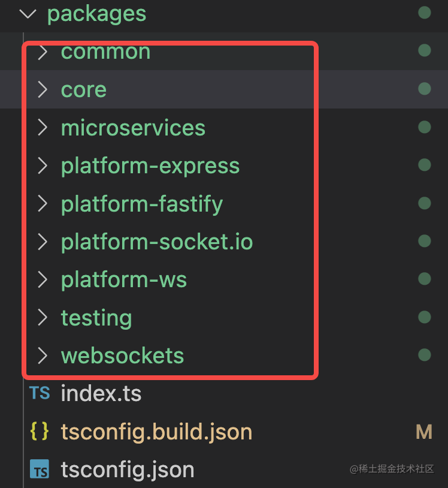Open the tsconfig.build.json file
This screenshot has width=448, height=488.
coord(156,432)
